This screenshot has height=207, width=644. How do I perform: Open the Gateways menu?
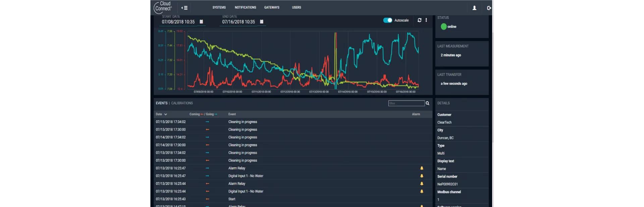pos(272,7)
